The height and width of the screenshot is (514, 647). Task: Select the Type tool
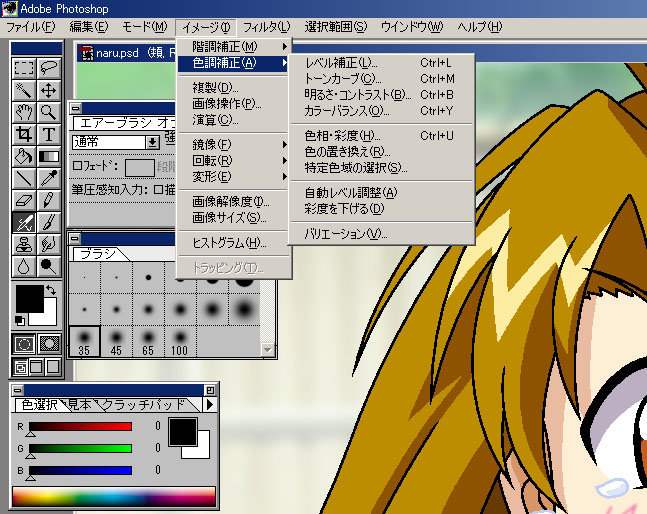coord(49,134)
